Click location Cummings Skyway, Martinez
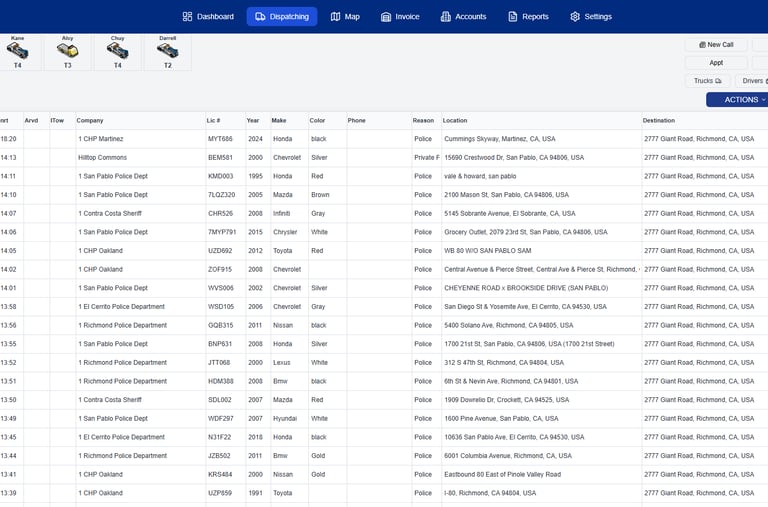This screenshot has height=507, width=768. coord(500,139)
